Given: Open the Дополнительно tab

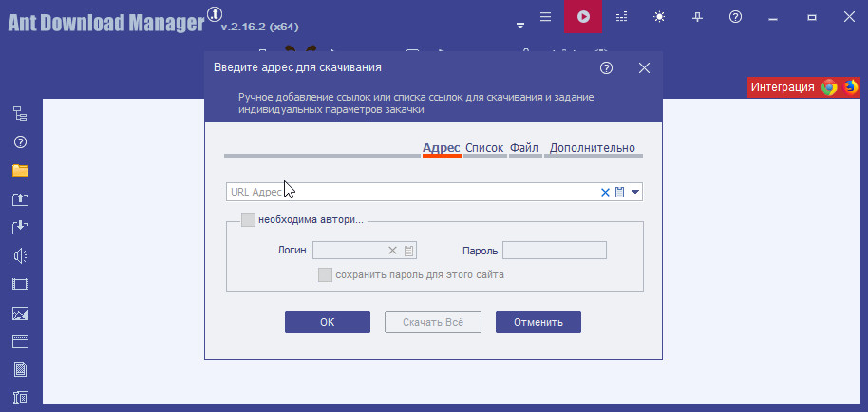Looking at the screenshot, I should pyautogui.click(x=592, y=148).
